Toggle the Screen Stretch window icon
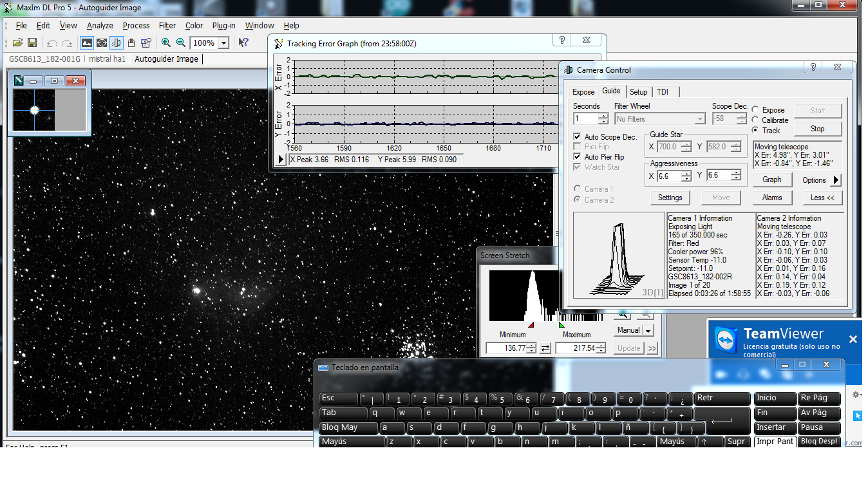 pos(86,43)
